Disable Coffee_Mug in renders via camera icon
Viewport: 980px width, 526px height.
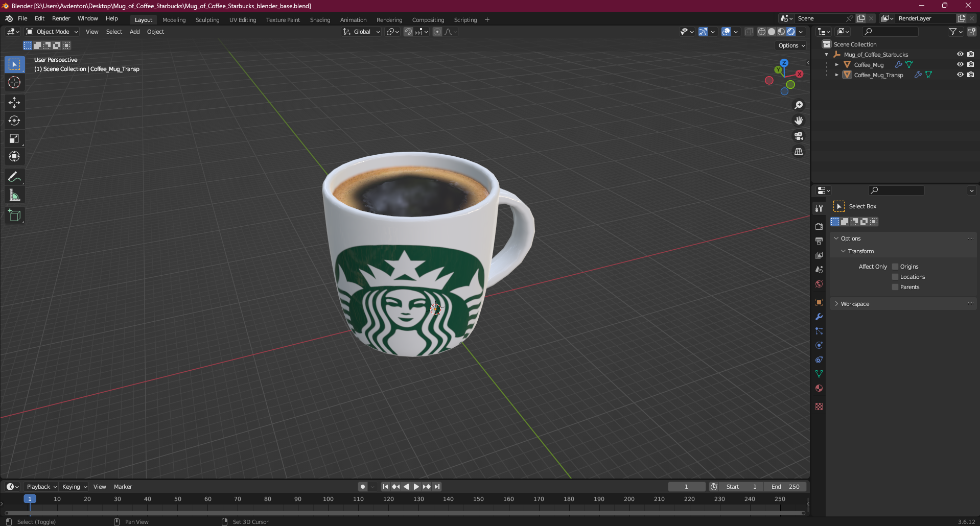[x=970, y=64]
